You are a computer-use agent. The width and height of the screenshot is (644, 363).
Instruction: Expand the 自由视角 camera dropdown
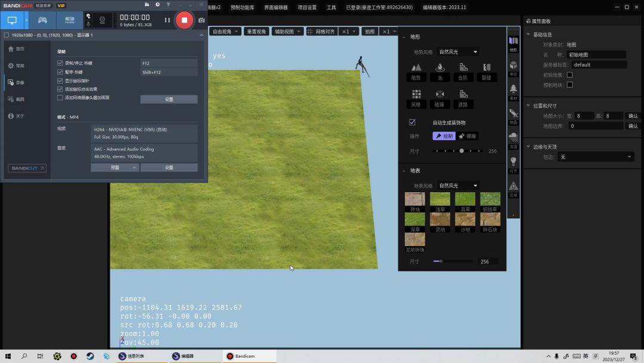click(x=225, y=31)
